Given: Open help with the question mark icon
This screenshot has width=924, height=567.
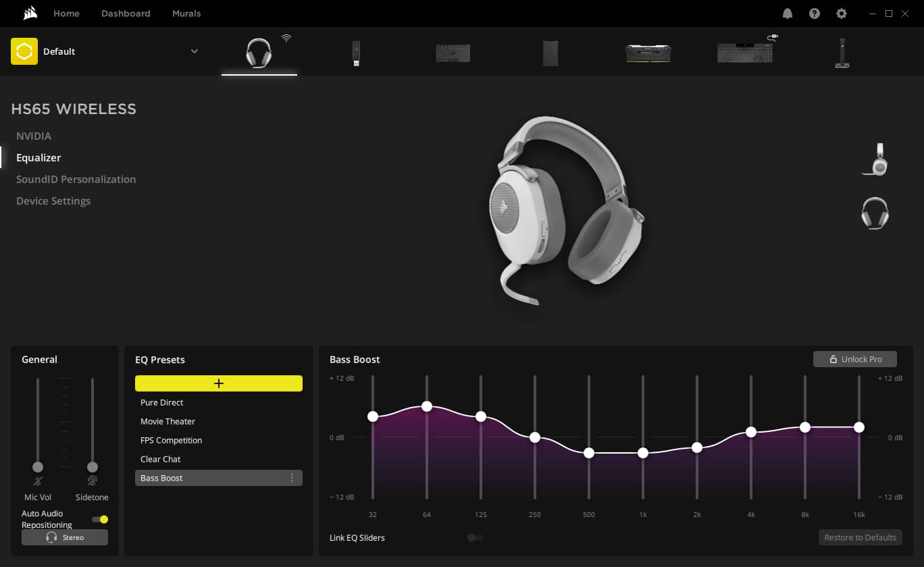Looking at the screenshot, I should coord(814,13).
